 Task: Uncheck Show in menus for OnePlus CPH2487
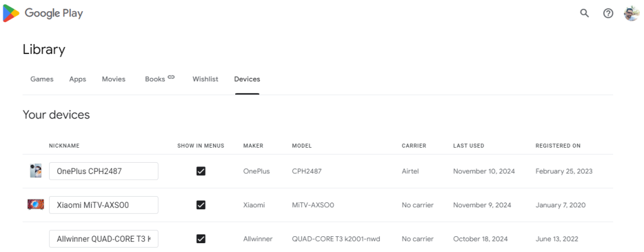[201, 171]
